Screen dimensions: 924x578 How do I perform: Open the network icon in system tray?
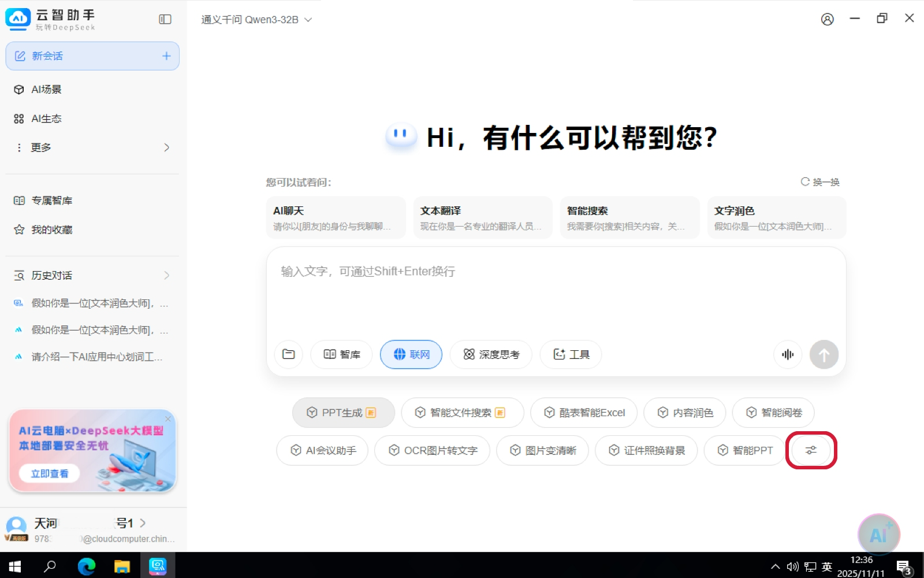pyautogui.click(x=810, y=566)
